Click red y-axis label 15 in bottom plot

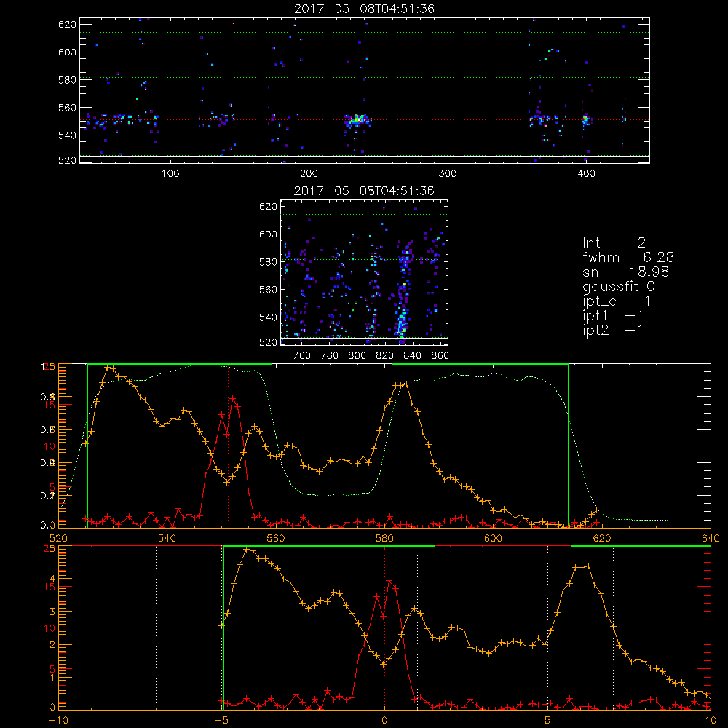click(50, 587)
